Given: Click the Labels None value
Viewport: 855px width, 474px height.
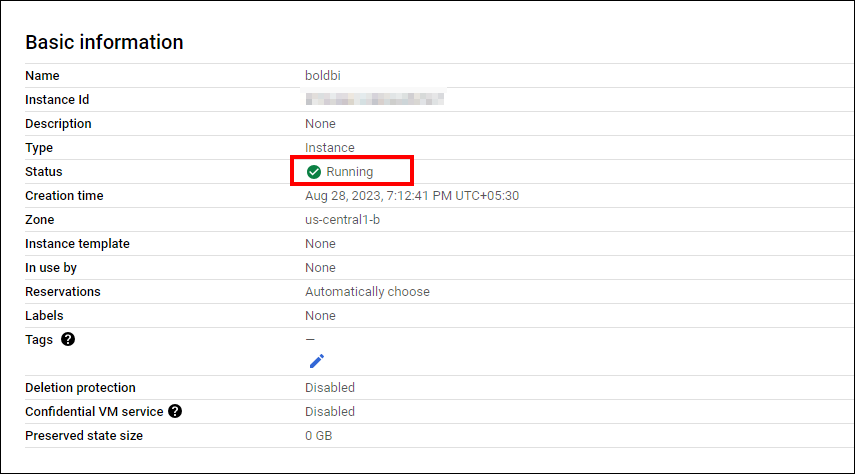Looking at the screenshot, I should click(x=320, y=316).
